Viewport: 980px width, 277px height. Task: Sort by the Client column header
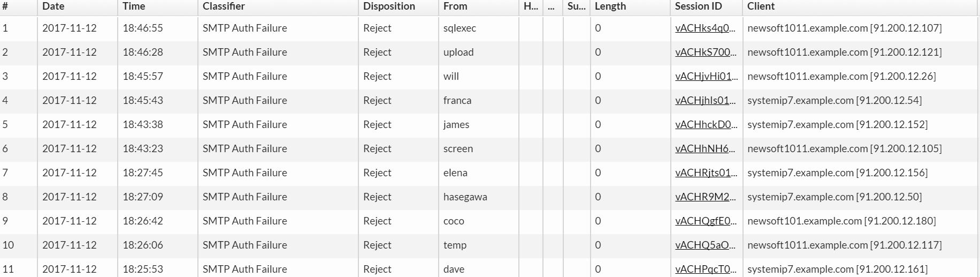tap(761, 6)
